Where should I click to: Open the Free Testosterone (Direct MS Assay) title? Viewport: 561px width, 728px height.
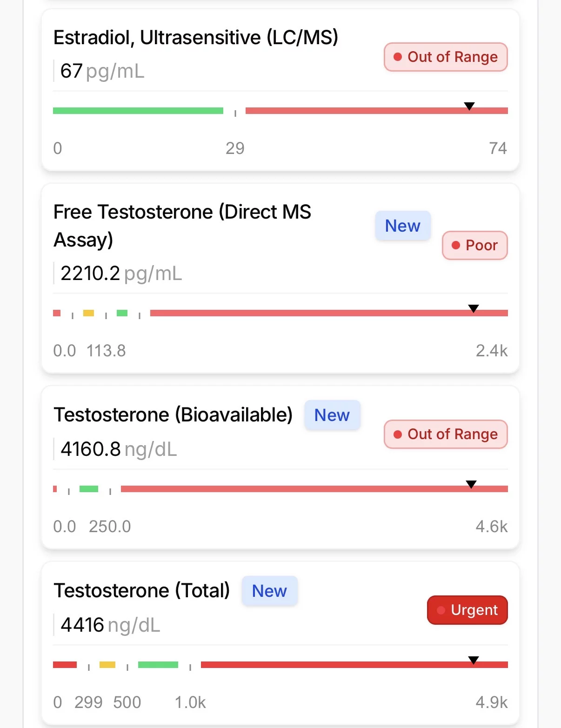click(182, 226)
